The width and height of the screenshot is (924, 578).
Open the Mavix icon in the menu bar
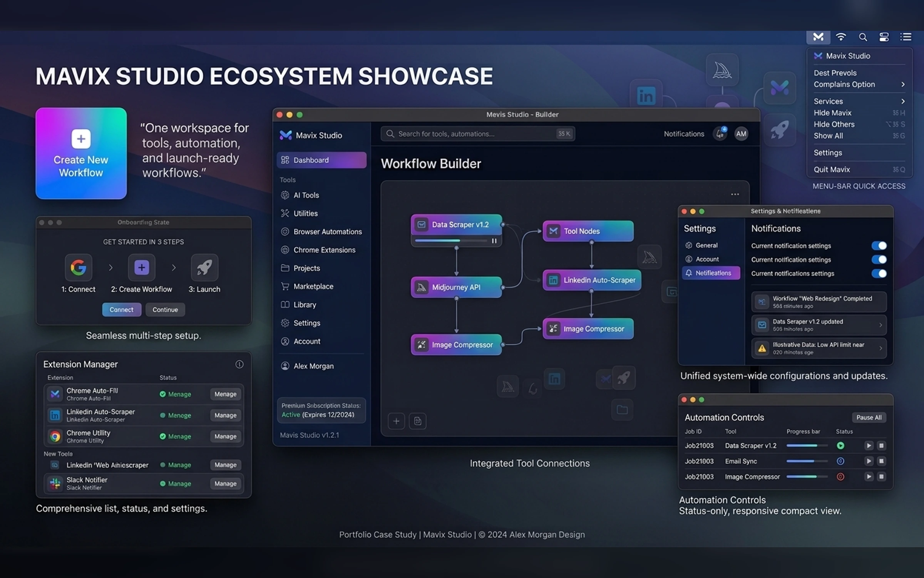pos(818,37)
